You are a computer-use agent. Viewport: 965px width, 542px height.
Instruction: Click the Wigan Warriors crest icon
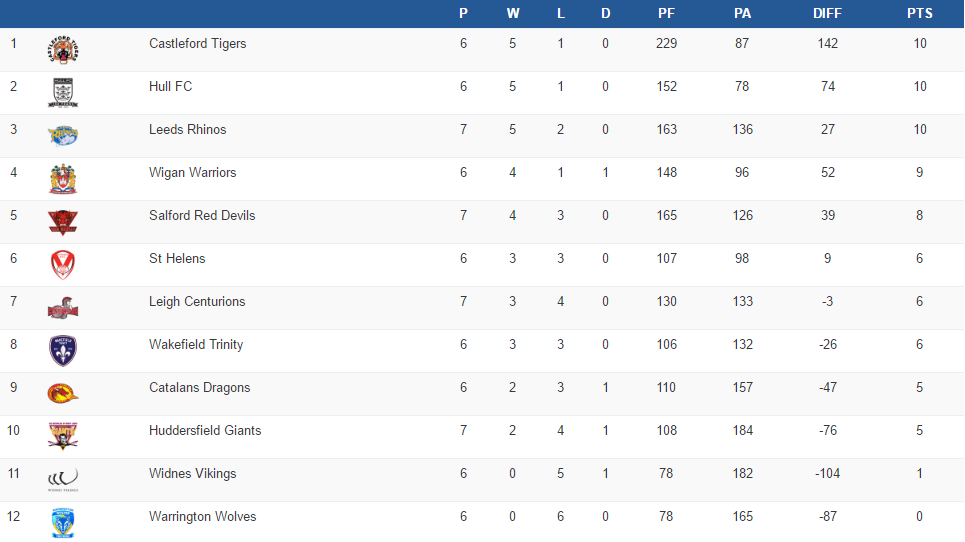tap(63, 178)
